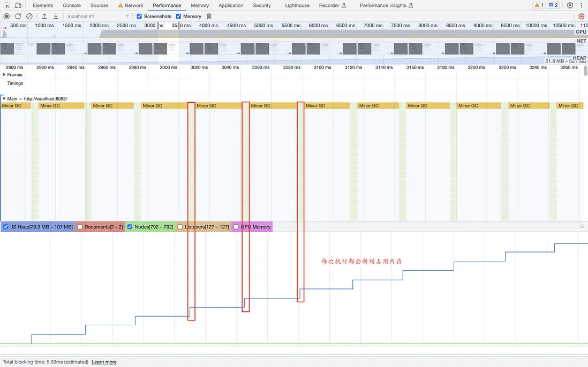Open the localhost #1 profile dropdown
Screen dimensions: 588x367
pyautogui.click(x=98, y=16)
